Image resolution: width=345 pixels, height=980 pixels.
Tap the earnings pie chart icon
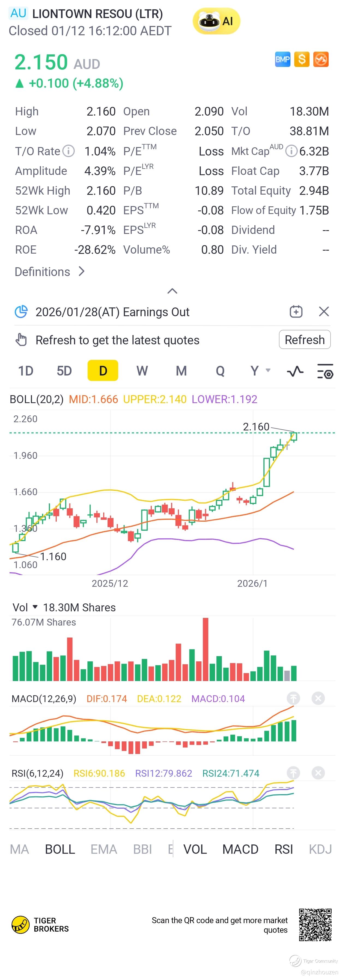pyautogui.click(x=21, y=312)
